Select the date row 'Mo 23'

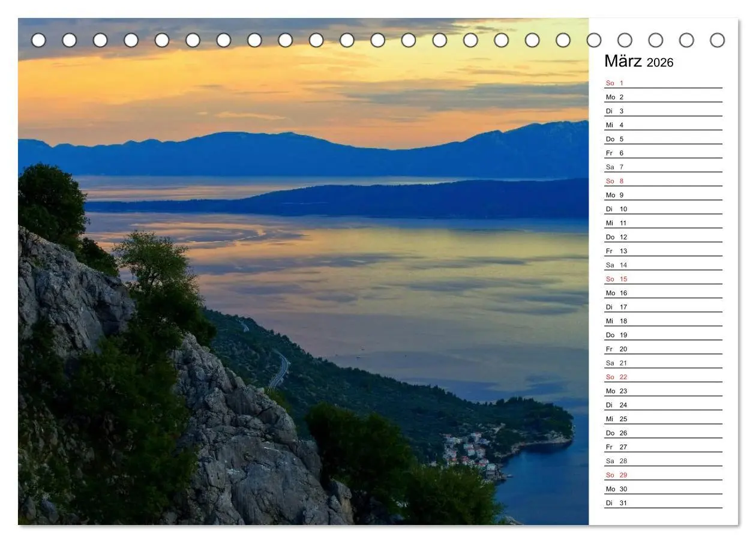pyautogui.click(x=663, y=391)
